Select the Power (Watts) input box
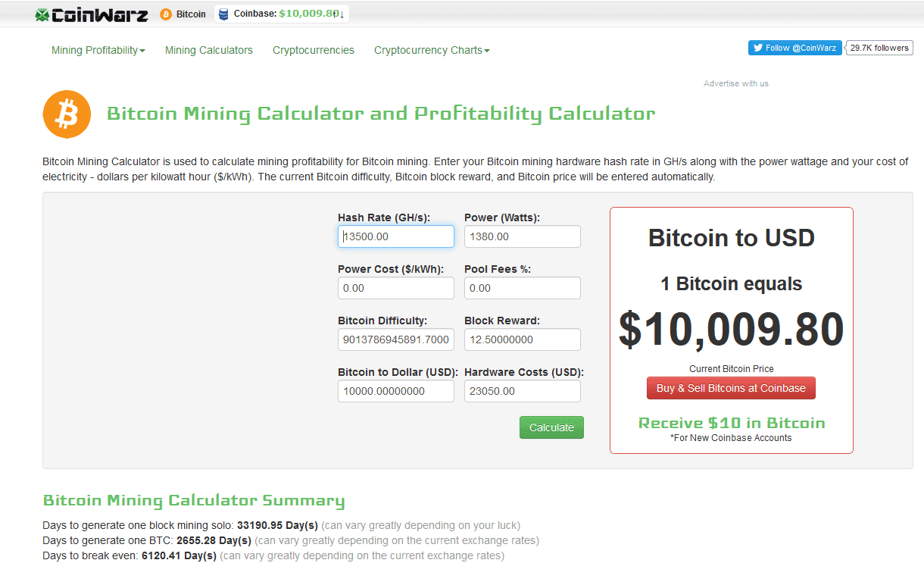 tap(522, 236)
